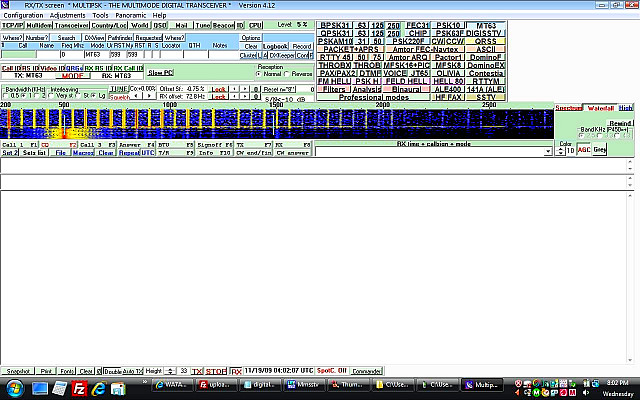Viewport: 640px width, 400px height.
Task: Set bandwidth to 2 KHz
Action: (x=37, y=96)
